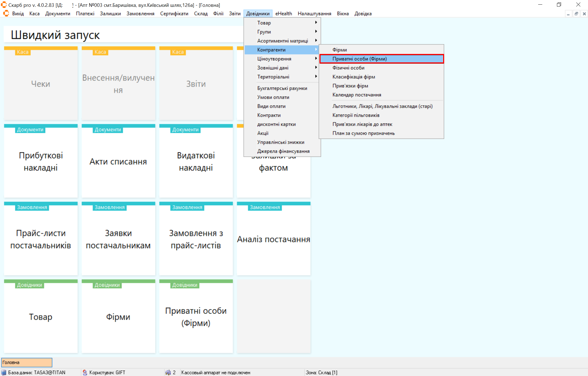Open the Прибуткові накладні tile
588x376 pixels.
tap(41, 161)
